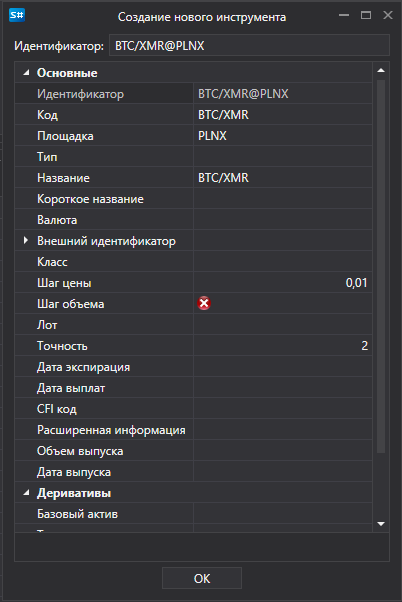Screen dimensions: 402x602
Task: Click the Дата экспирация value field
Action: pos(283,367)
